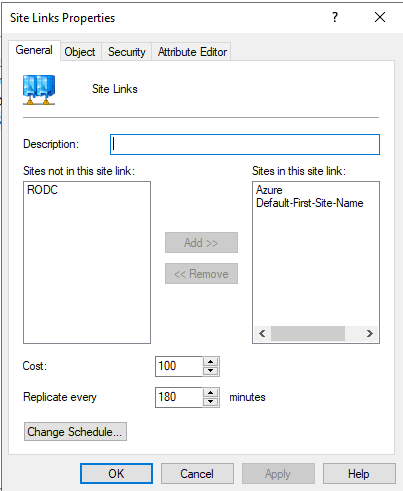
Task: Click the Replicate every minutes field
Action: pyautogui.click(x=179, y=397)
